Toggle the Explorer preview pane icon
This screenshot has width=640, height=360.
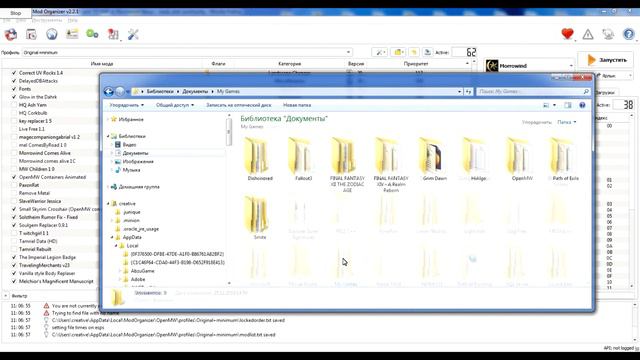pos(568,105)
